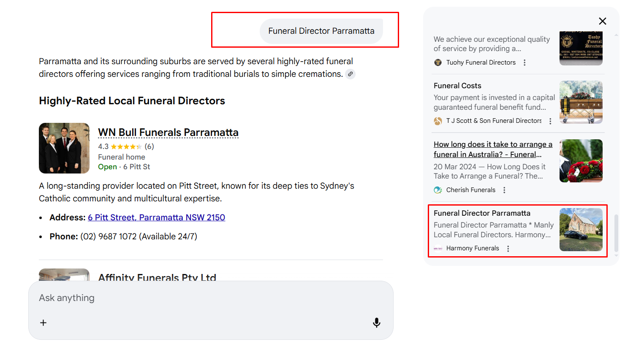The width and height of the screenshot is (644, 347).
Task: Click the Harmony Funerals source name
Action: tap(473, 249)
